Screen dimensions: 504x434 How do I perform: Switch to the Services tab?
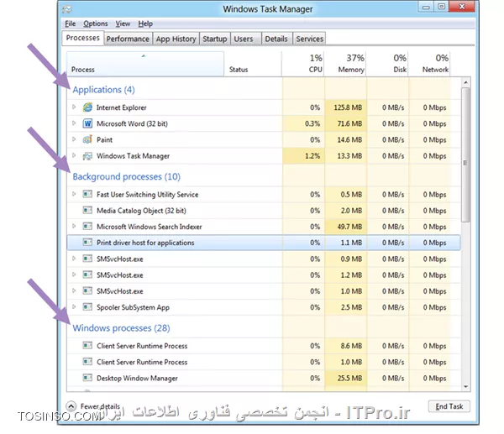[x=309, y=39]
